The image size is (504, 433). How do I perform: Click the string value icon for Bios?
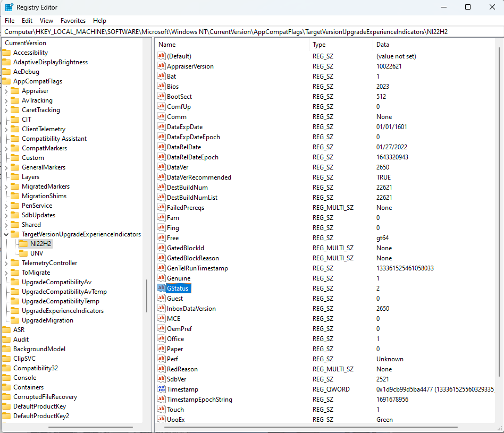point(162,86)
